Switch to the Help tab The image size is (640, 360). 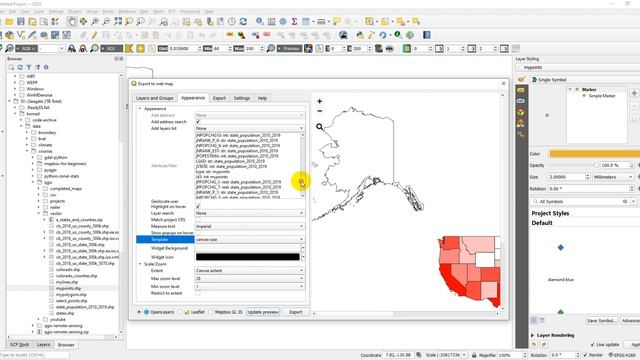click(x=262, y=98)
